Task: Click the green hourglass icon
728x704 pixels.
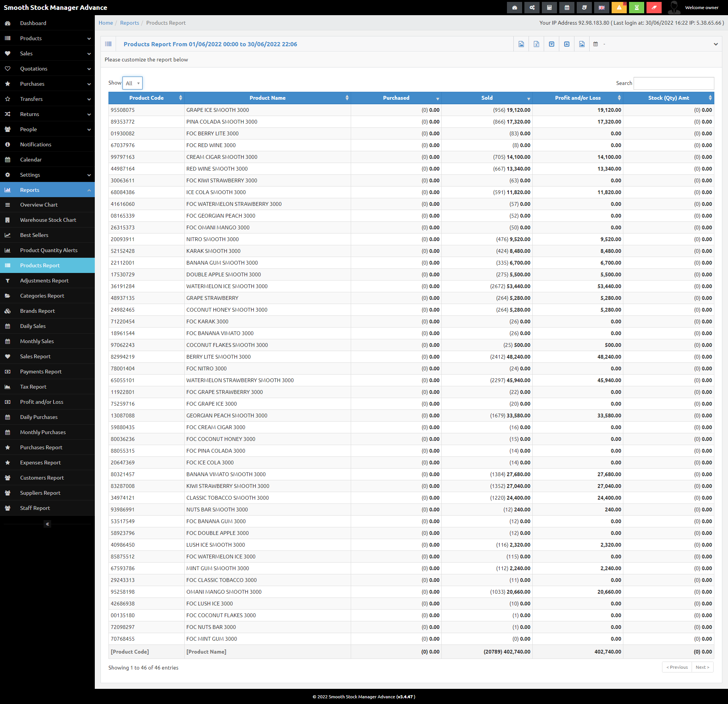Action: tap(637, 8)
